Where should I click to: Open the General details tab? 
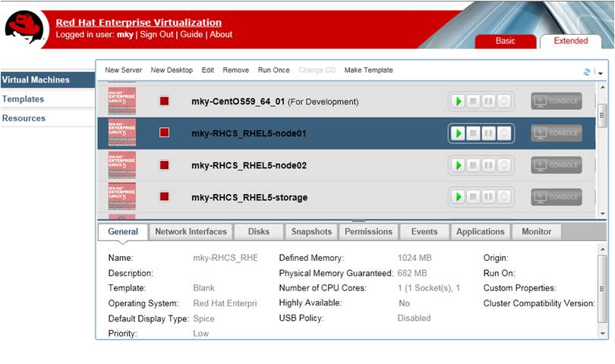123,231
